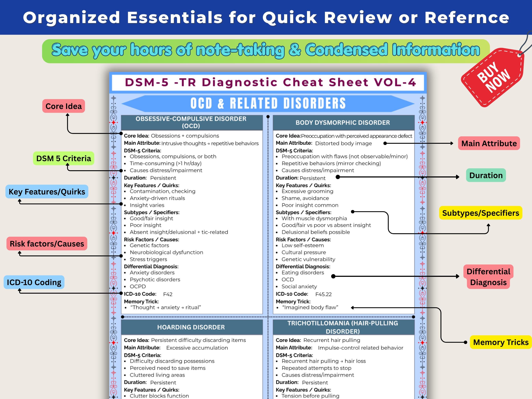The height and width of the screenshot is (399, 532).
Task: Click the 'OCPD' differential bullet
Action: (138, 286)
